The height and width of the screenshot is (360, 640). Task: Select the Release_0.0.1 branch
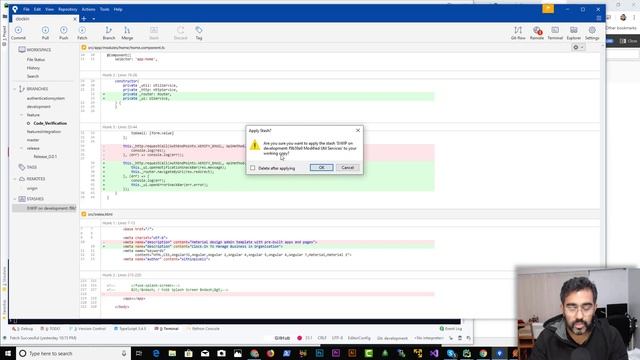45,157
